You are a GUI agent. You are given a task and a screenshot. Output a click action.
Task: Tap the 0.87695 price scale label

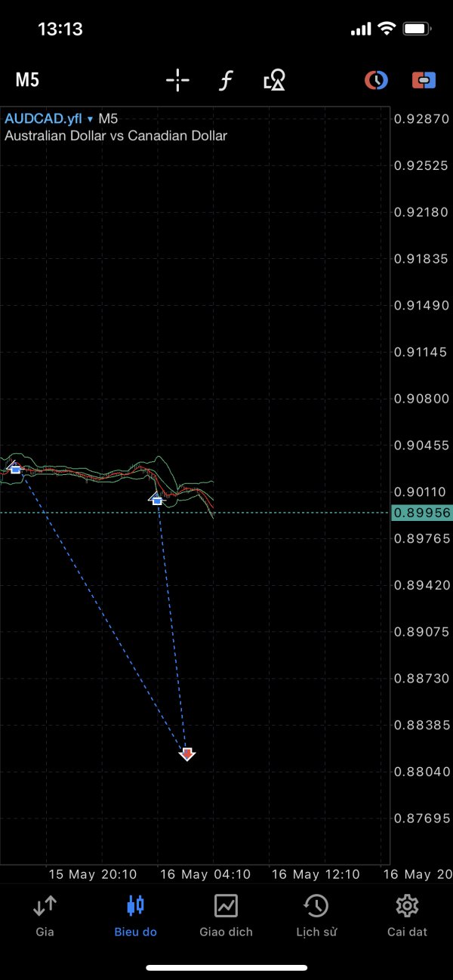(422, 818)
